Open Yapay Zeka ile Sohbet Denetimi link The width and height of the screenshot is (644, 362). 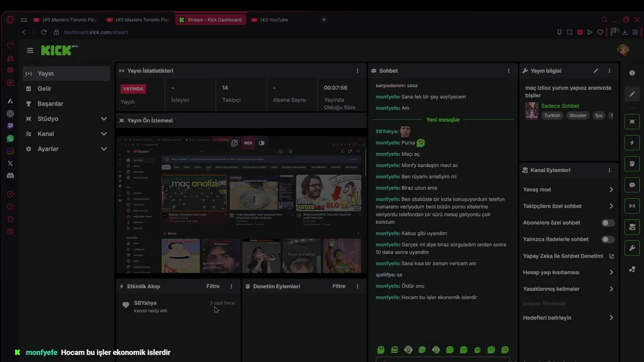pyautogui.click(x=569, y=256)
